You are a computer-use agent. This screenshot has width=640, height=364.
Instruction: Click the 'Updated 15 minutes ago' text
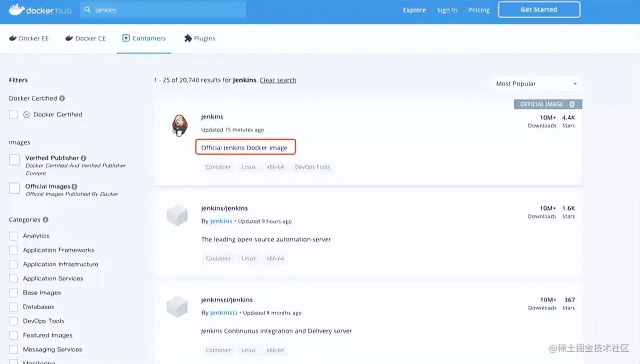coord(232,130)
